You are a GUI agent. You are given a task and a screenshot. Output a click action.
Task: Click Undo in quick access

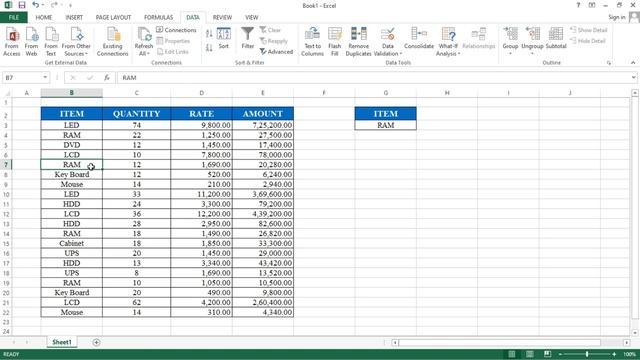[36, 5]
